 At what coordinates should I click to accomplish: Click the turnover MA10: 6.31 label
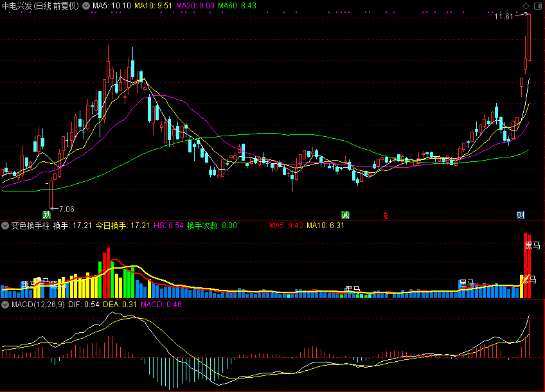click(x=325, y=226)
